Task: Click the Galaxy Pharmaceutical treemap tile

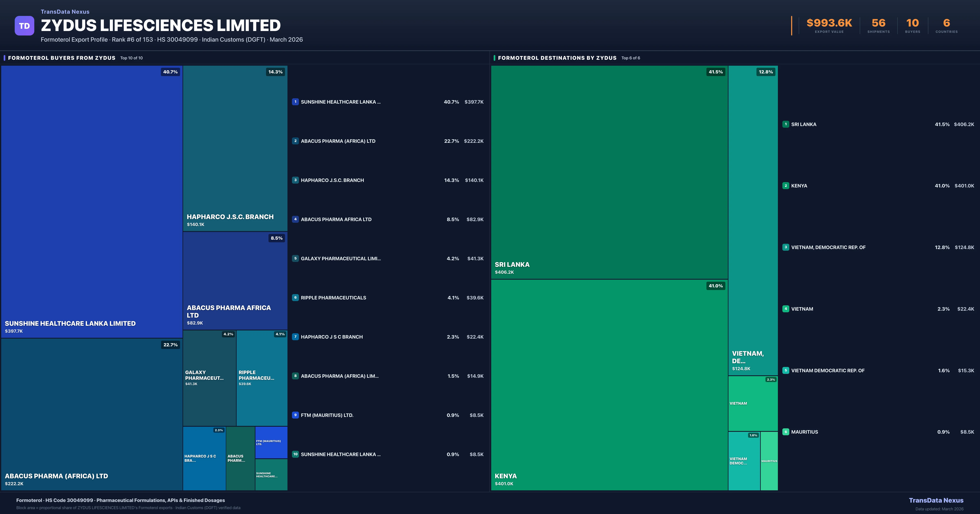Action: pyautogui.click(x=209, y=378)
